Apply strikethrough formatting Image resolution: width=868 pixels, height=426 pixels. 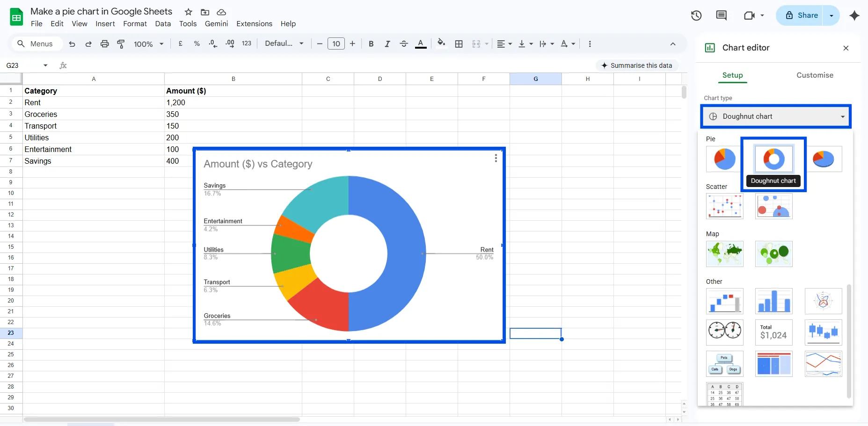(x=403, y=43)
